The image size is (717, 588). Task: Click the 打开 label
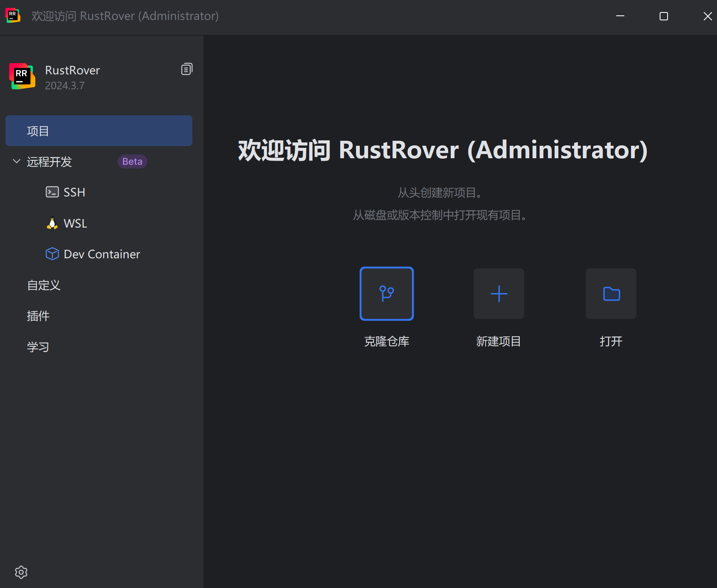click(x=611, y=341)
